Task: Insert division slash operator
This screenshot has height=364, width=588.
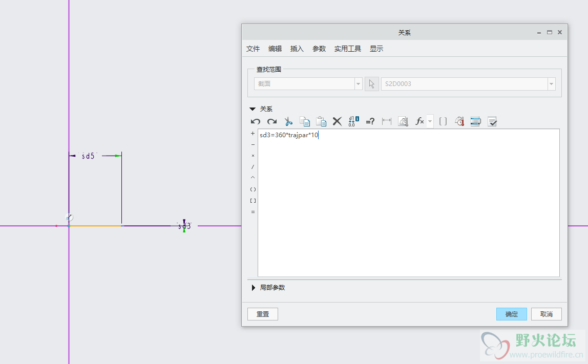Action: click(253, 167)
